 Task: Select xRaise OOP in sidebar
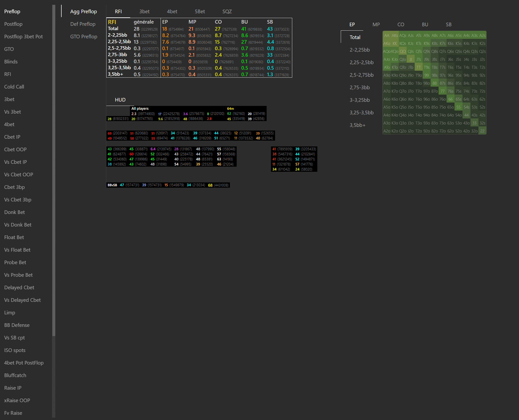coord(17,401)
